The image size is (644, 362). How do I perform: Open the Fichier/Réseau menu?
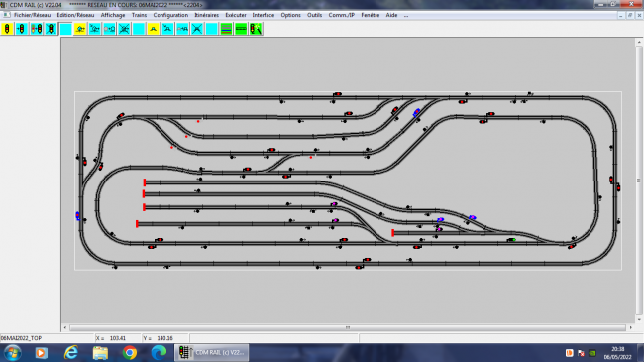click(32, 15)
